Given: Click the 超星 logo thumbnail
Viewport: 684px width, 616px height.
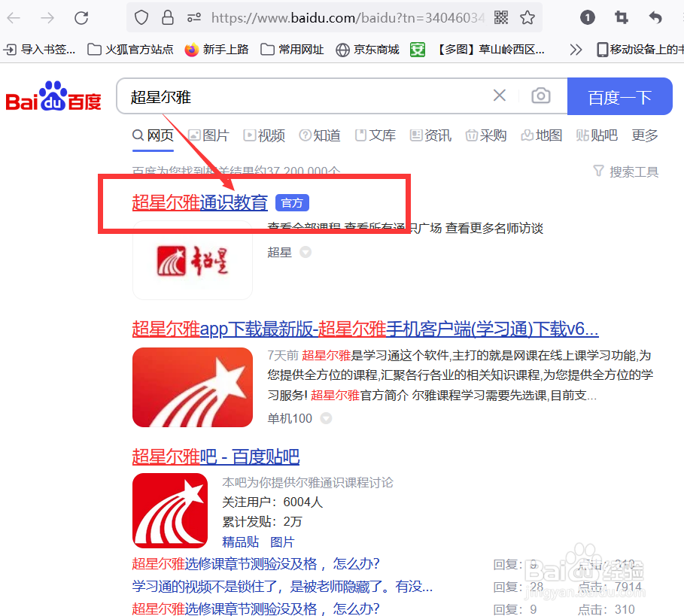Looking at the screenshot, I should (193, 261).
